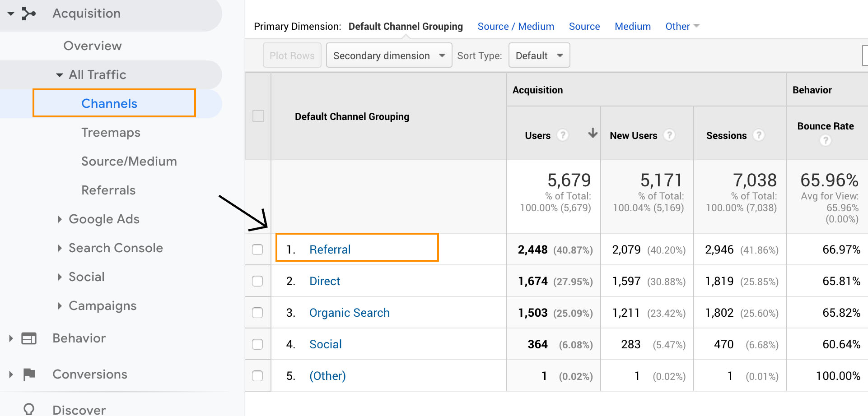868x416 pixels.
Task: Check the Organic Search row checkbox
Action: tap(257, 313)
